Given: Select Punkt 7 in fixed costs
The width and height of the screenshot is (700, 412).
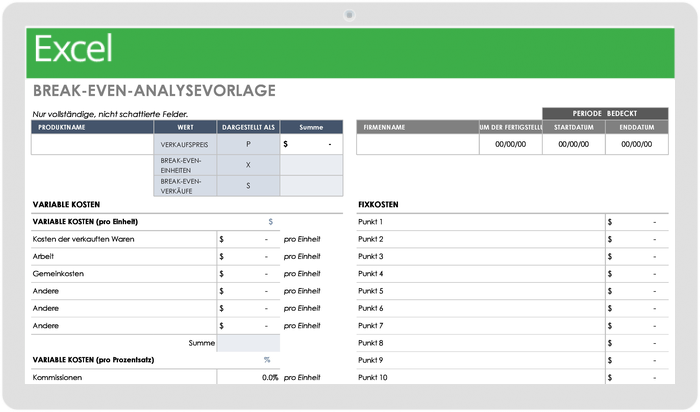Looking at the screenshot, I should click(371, 326).
